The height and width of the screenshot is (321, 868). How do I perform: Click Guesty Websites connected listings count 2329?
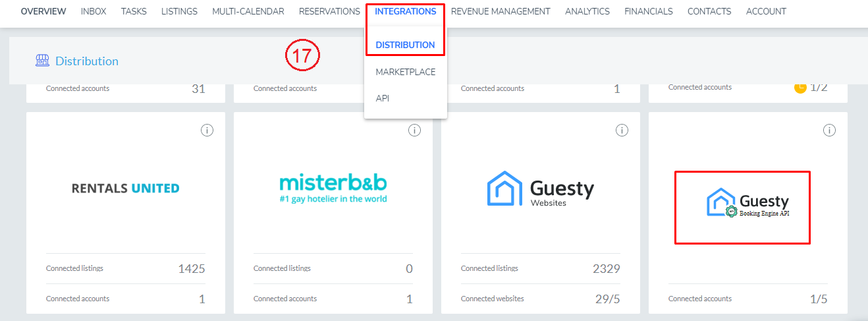[607, 268]
